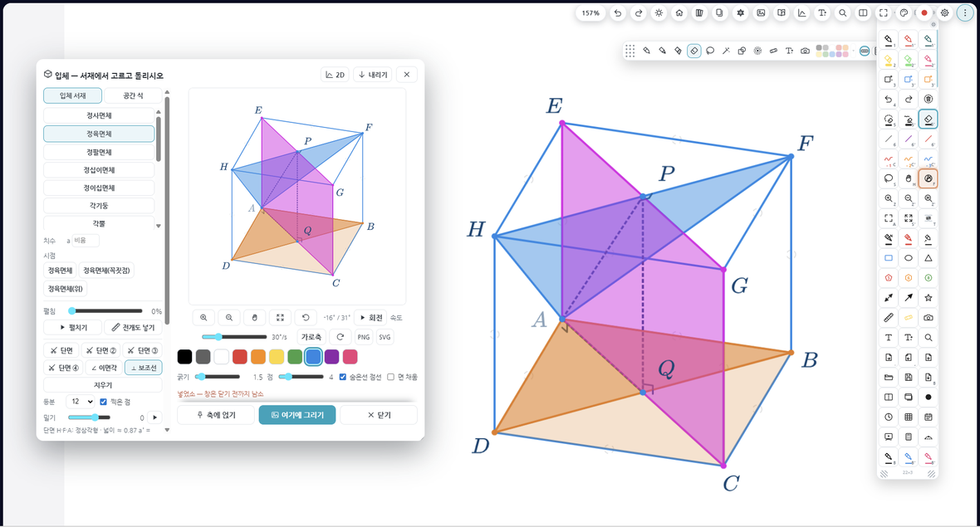This screenshot has height=527, width=980.
Task: Select the eraser tool in the floating toolbar
Action: (693, 51)
